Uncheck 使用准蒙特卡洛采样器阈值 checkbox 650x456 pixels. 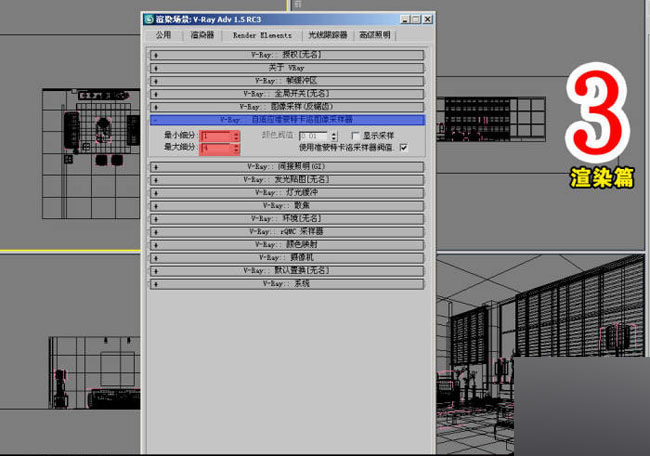coord(404,148)
